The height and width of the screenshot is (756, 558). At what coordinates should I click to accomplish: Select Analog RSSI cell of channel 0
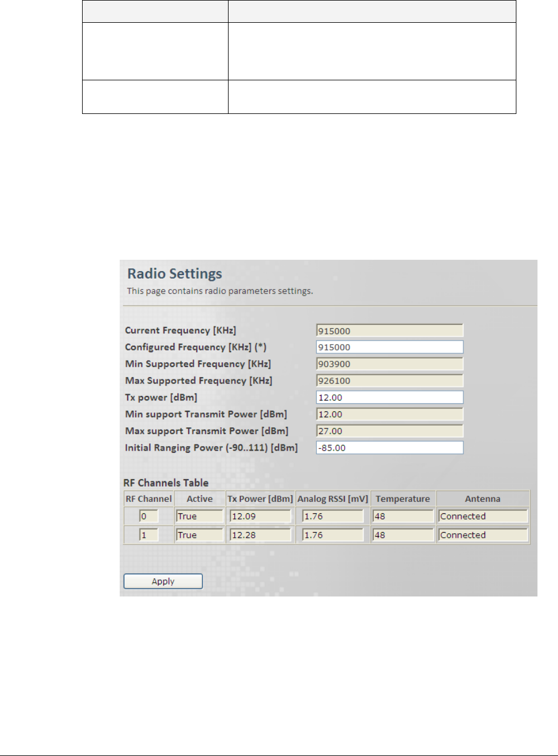[333, 516]
